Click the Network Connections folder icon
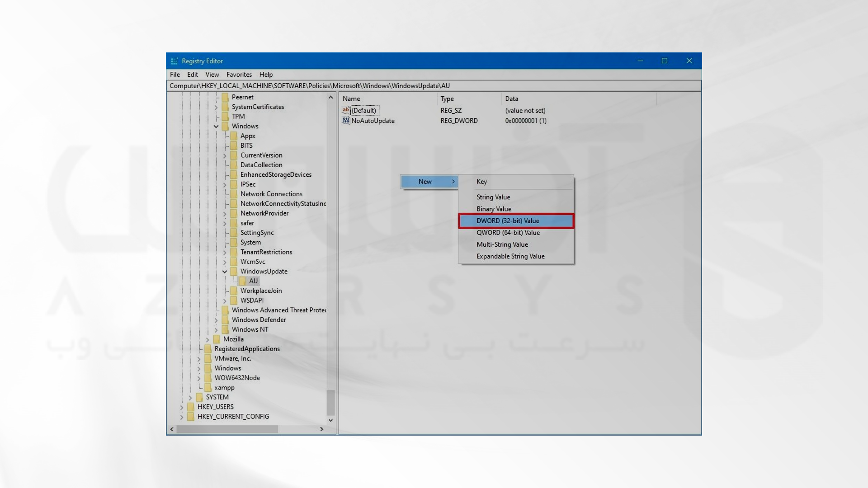 (234, 194)
